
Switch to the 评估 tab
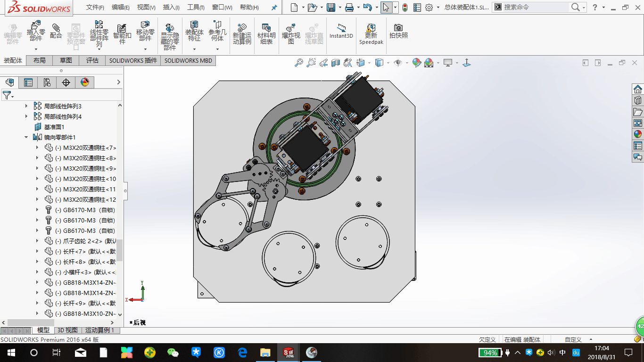click(92, 60)
